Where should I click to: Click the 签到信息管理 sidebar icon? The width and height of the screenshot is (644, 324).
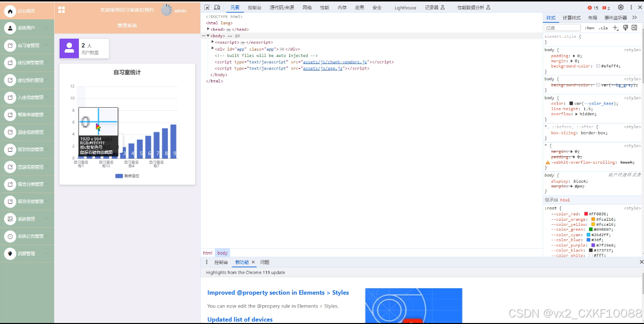pyautogui.click(x=10, y=149)
